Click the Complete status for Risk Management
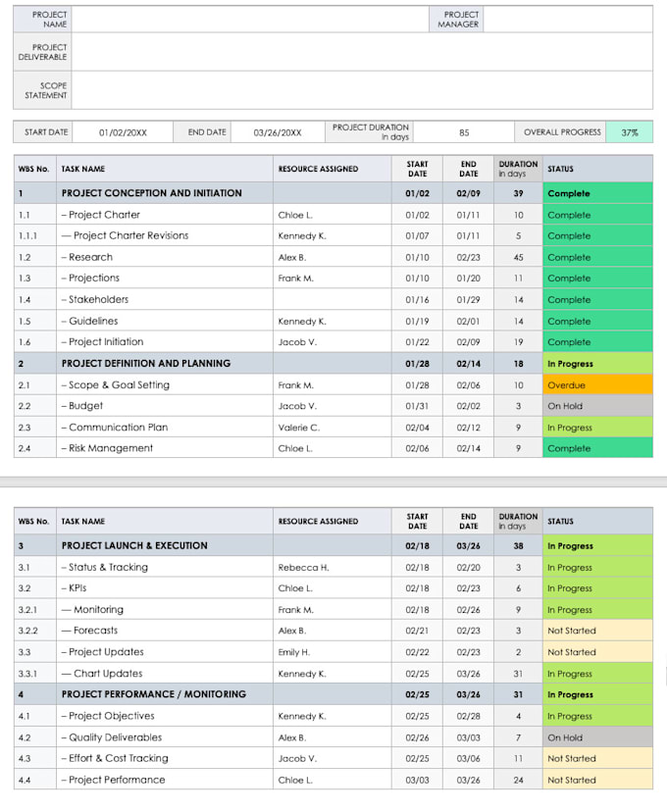 pos(597,448)
